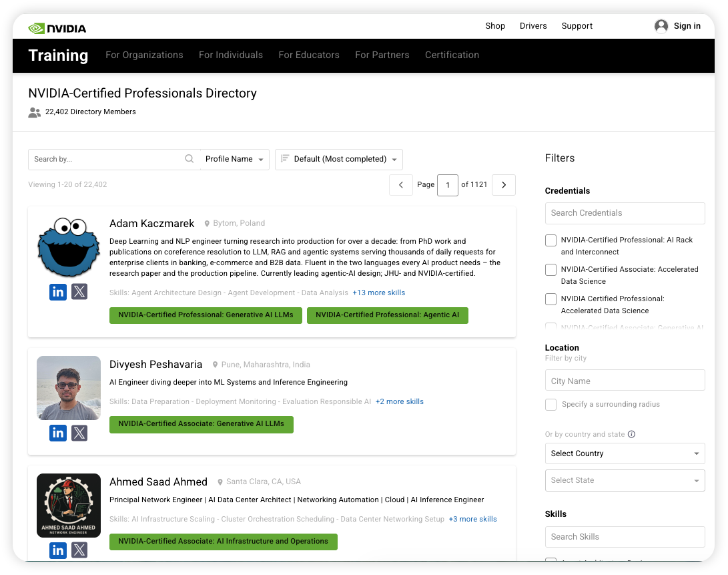Check AI Rack and Interconnect credential
The width and height of the screenshot is (728, 575).
[x=551, y=240]
